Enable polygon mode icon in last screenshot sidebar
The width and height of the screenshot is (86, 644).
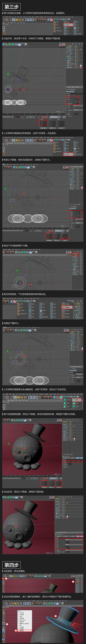4,623
